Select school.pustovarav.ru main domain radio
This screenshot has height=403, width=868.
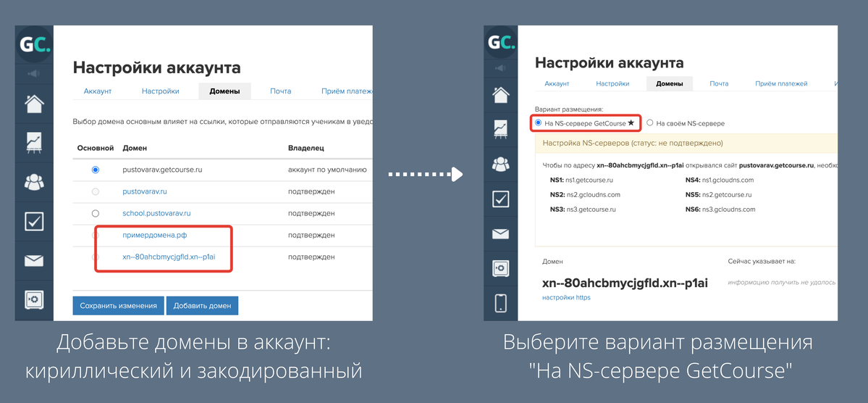pos(96,213)
